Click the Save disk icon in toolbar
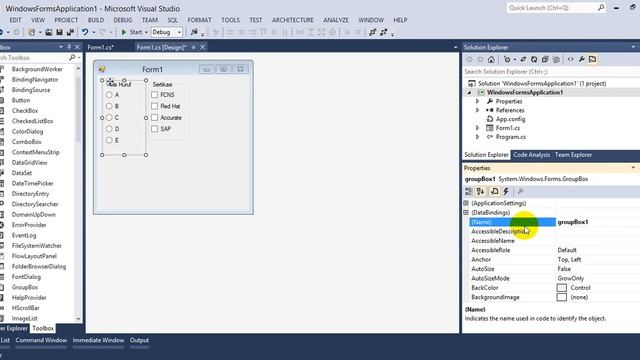 point(60,32)
